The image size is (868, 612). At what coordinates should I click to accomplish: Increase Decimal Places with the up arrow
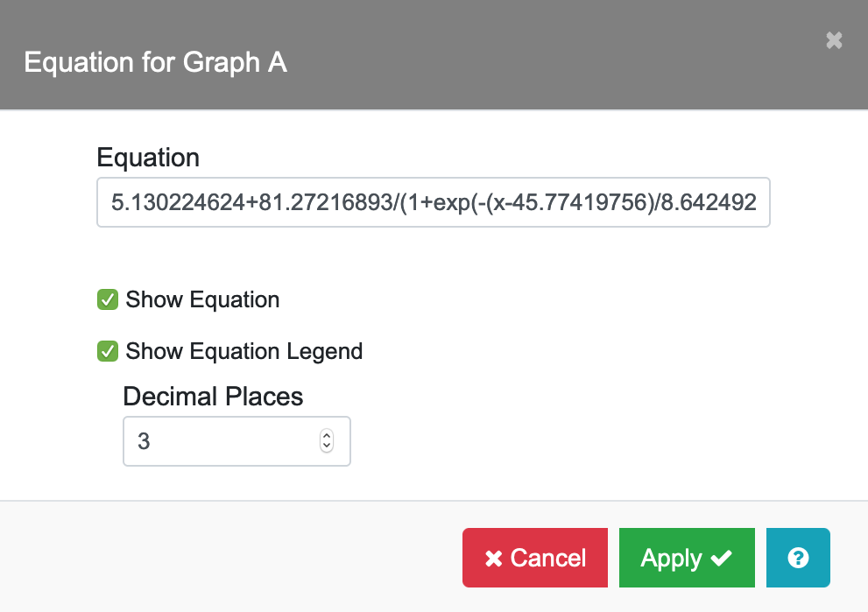[327, 435]
